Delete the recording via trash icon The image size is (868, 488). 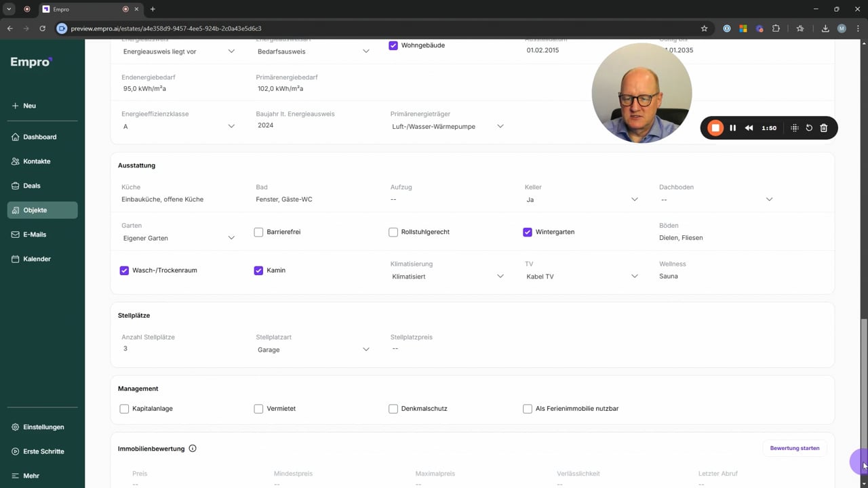(824, 128)
